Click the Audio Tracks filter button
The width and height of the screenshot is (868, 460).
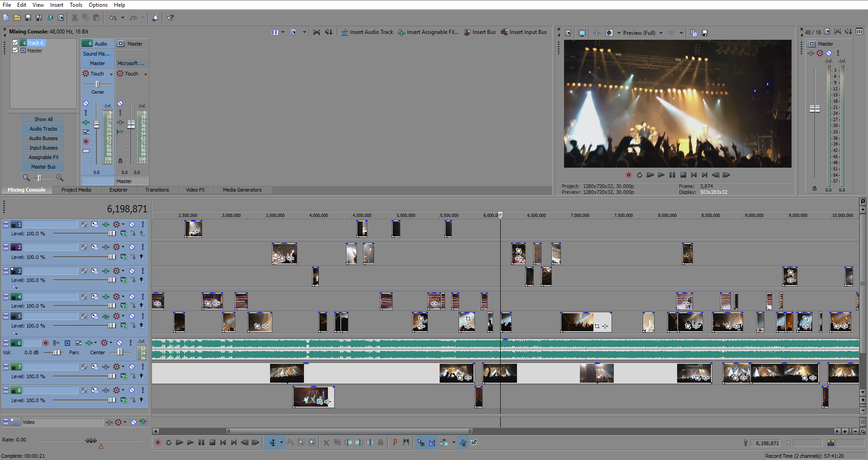43,129
